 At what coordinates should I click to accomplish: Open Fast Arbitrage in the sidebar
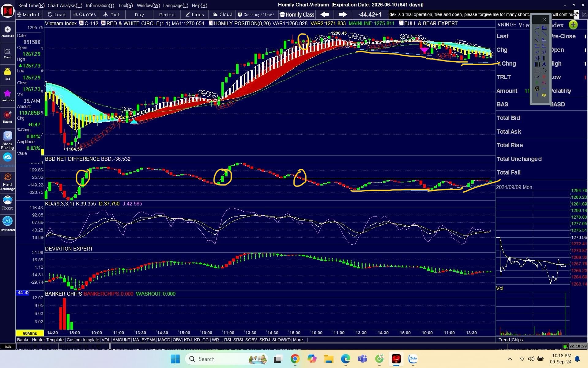[8, 182]
